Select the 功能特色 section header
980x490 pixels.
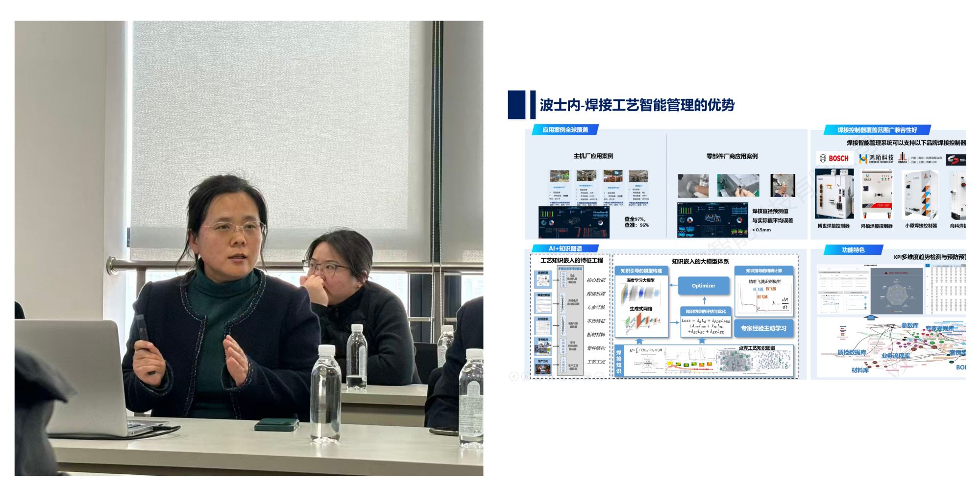tap(853, 250)
